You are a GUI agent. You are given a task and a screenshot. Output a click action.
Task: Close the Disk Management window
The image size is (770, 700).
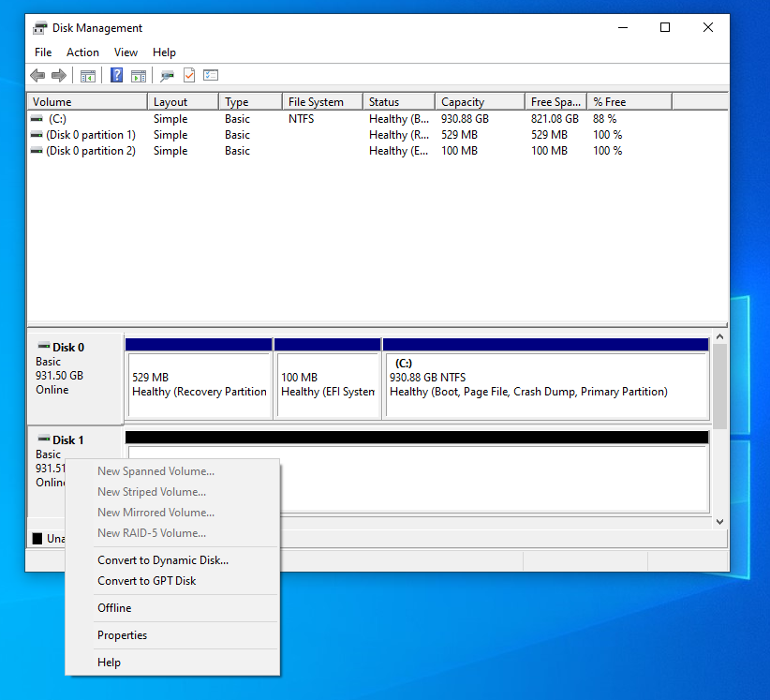tap(707, 27)
